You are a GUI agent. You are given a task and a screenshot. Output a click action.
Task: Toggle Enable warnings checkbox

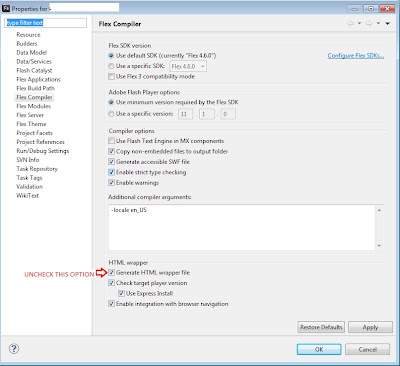pyautogui.click(x=111, y=183)
